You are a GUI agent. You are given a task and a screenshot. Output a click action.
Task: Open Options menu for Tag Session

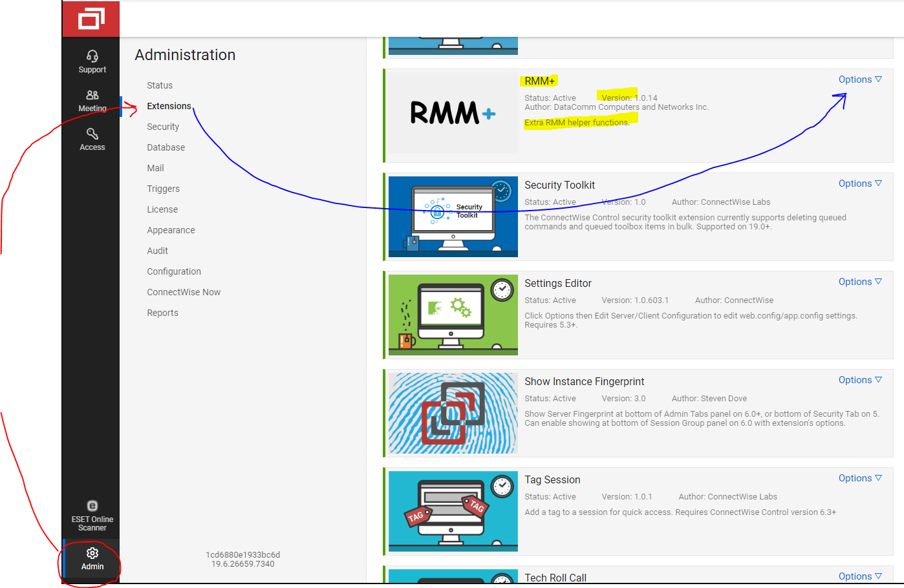click(x=859, y=478)
